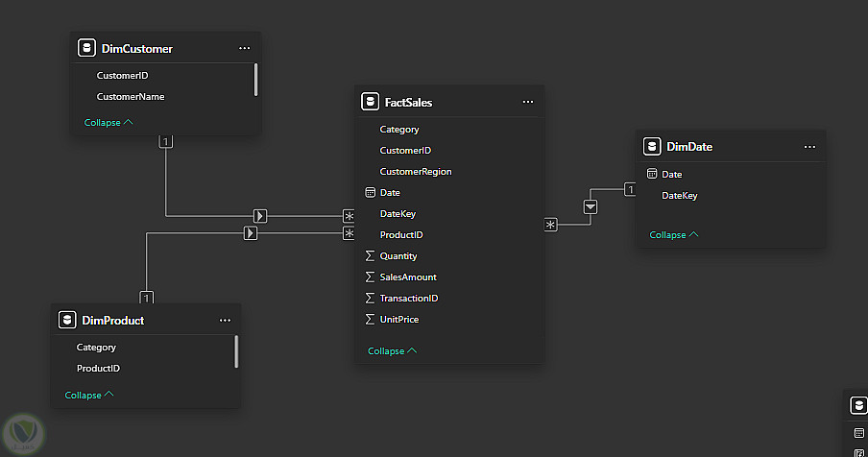Click the DimProduct table icon
Image resolution: width=868 pixels, height=457 pixels.
(67, 320)
